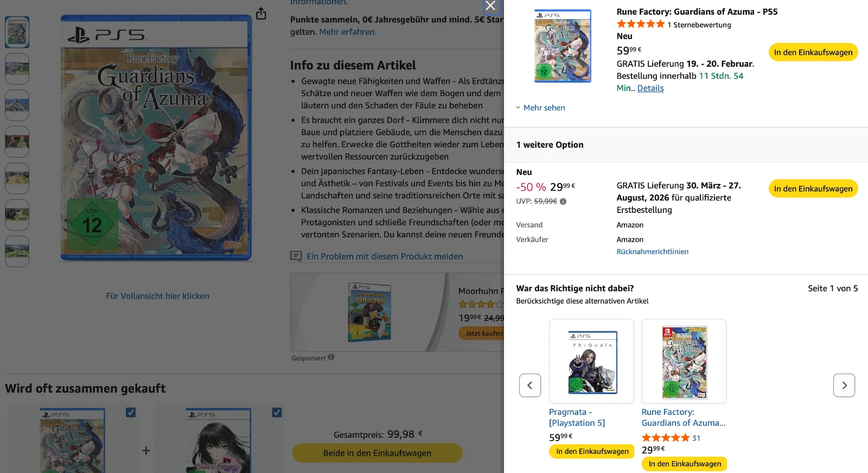Expand the Mehr sehen section

(540, 108)
